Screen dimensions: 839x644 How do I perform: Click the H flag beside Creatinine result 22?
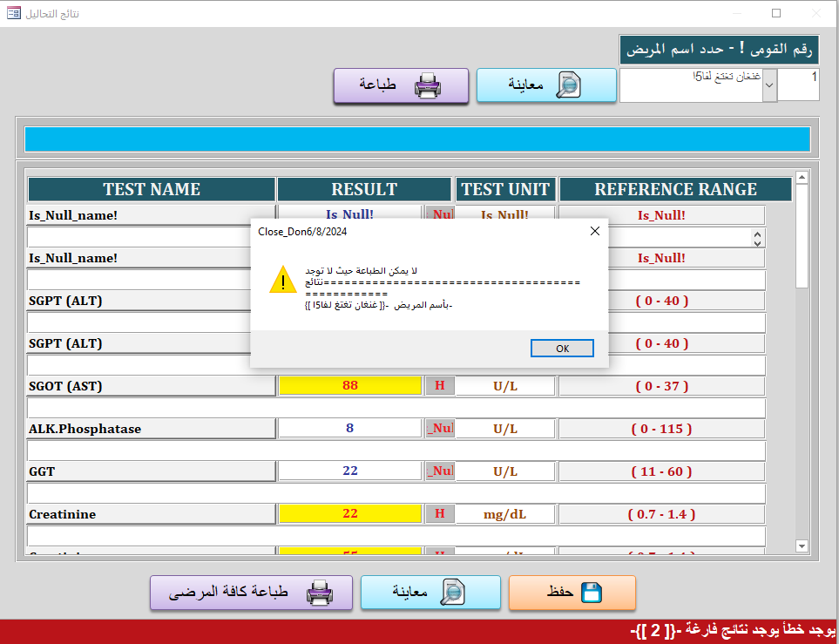pos(440,514)
